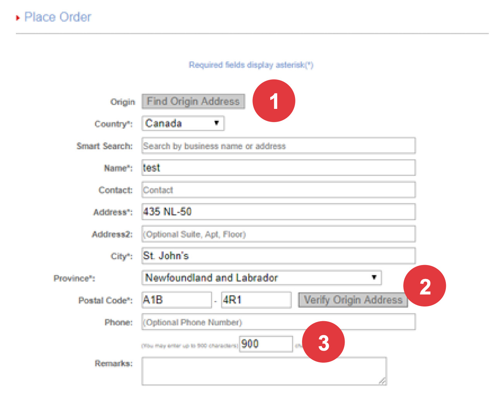Viewport: 504px width, 420px height.
Task: Focus the Address2 optional suite field
Action: [x=278, y=234]
